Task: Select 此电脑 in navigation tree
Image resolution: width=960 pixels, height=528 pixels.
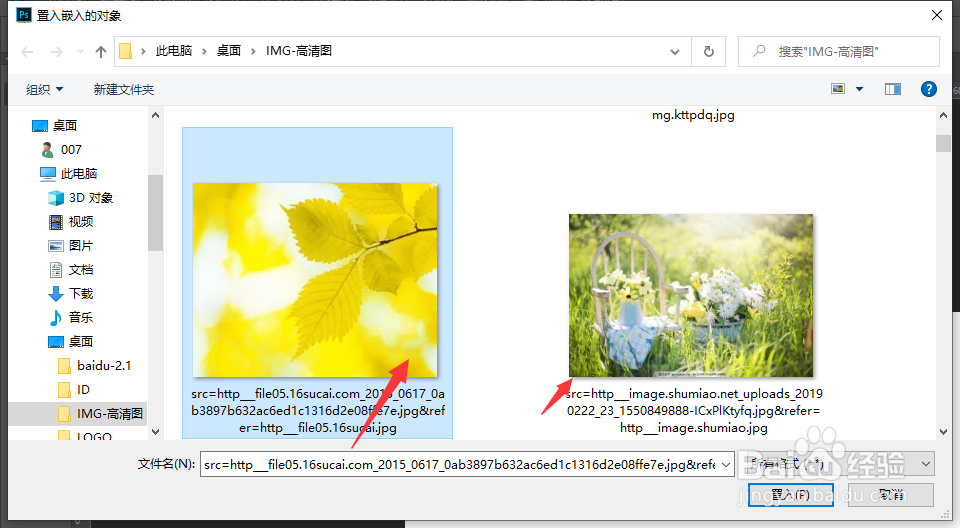Action: pos(69,174)
